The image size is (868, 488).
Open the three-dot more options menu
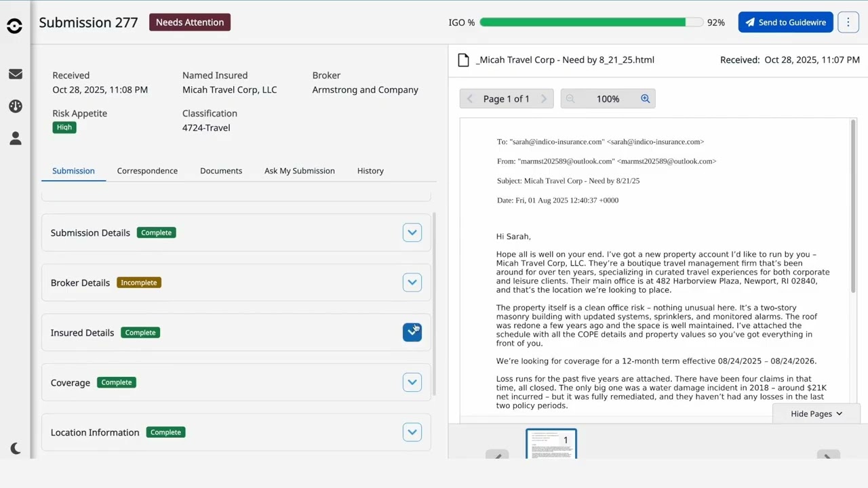[848, 22]
